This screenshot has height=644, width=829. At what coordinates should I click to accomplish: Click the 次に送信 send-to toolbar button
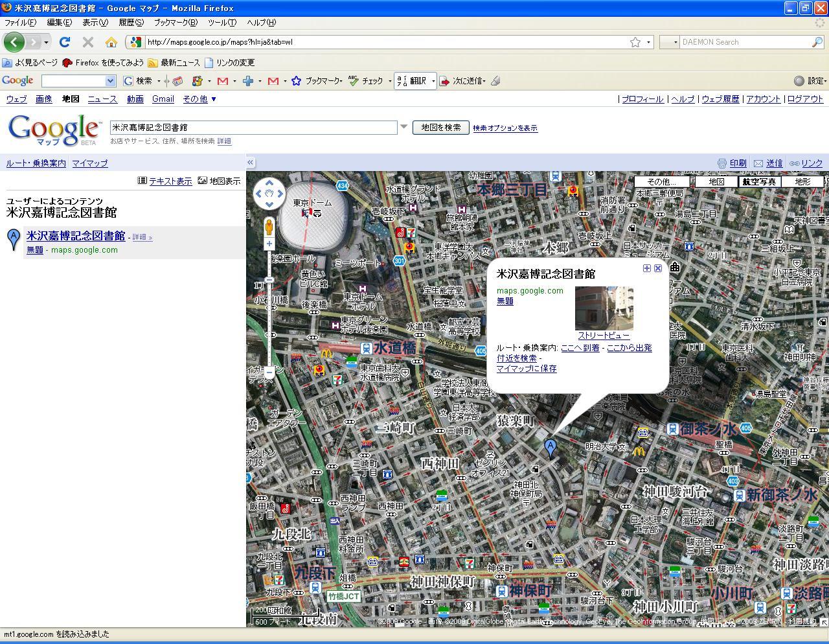(x=462, y=81)
